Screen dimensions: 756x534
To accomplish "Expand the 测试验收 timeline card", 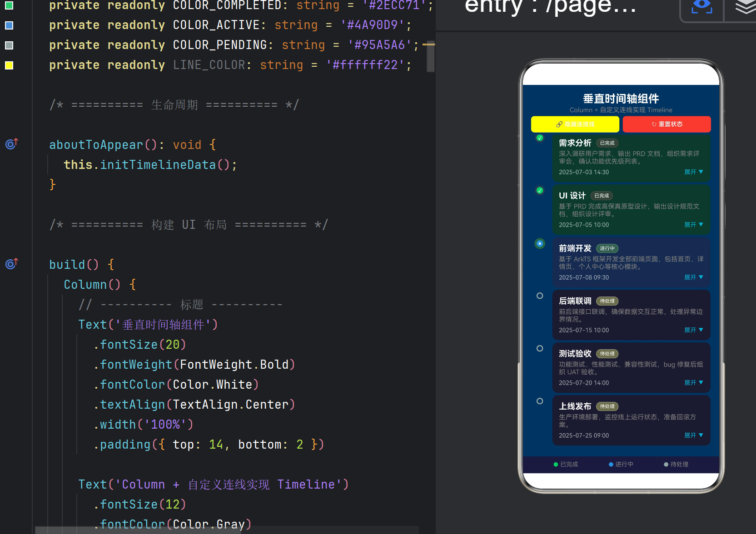I will [x=694, y=383].
